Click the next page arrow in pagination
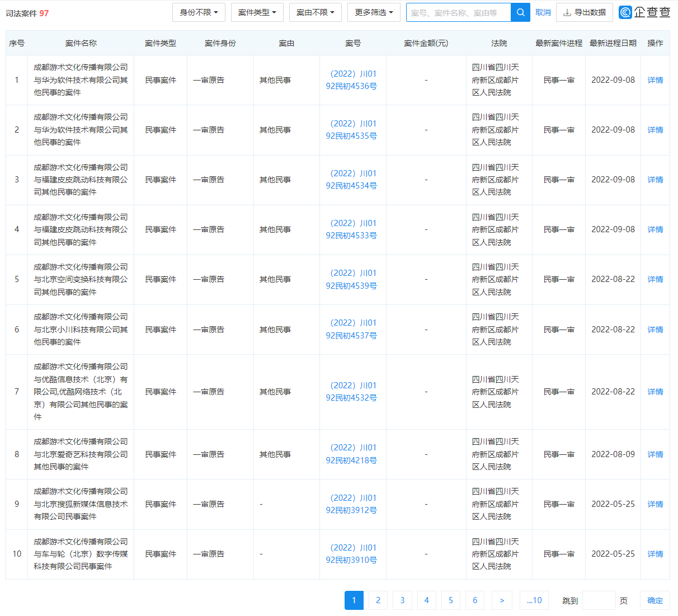The width and height of the screenshot is (678, 616). (502, 600)
